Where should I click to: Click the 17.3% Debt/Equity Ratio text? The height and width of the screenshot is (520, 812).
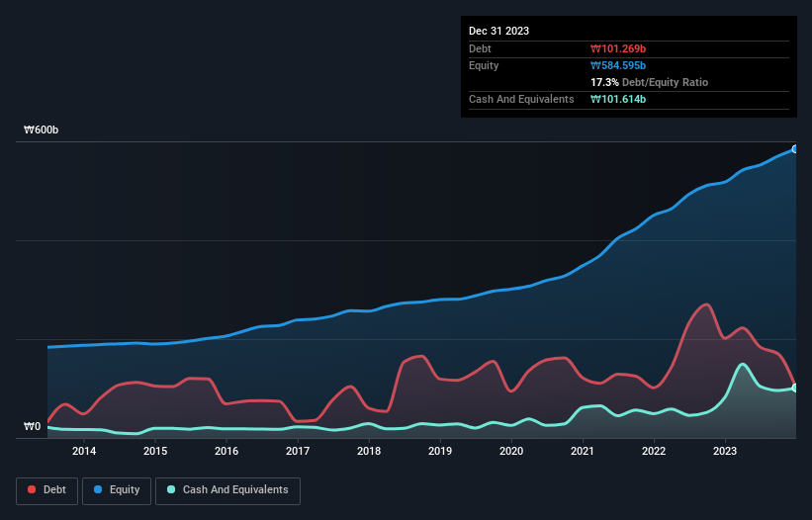(x=650, y=82)
